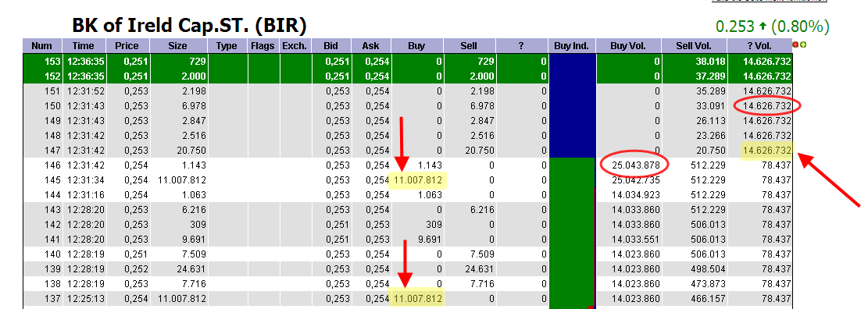
Task: Sort by the Time column header
Action: point(83,46)
